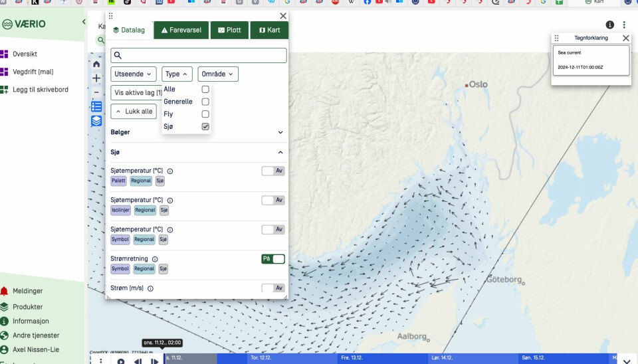Screen dimensions: 638x364
Task: Click info icon beside Strømretning
Action: click(155, 259)
